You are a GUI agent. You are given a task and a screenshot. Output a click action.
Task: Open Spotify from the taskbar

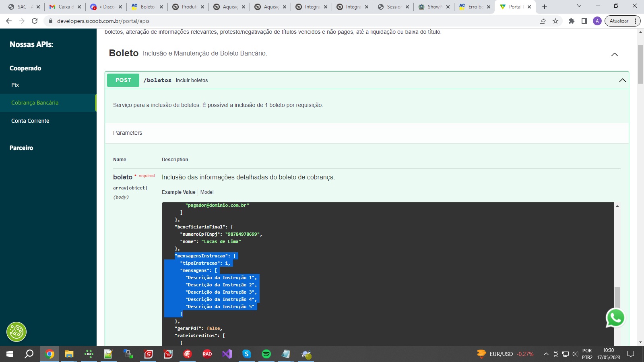coord(266,354)
